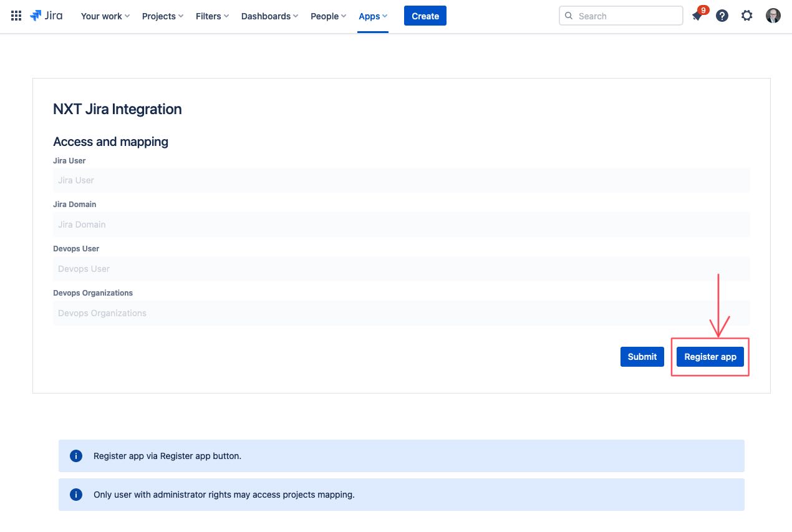
Task: Open the notifications bell
Action: click(x=697, y=16)
